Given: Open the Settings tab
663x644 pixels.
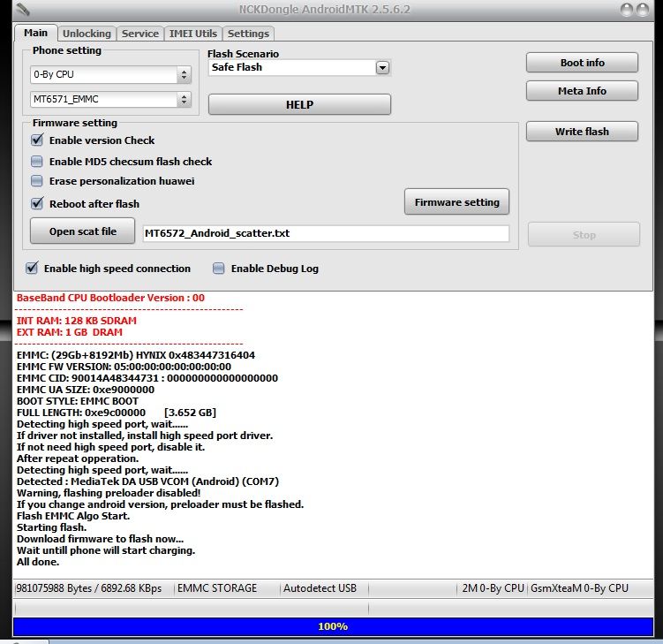Looking at the screenshot, I should click(248, 34).
